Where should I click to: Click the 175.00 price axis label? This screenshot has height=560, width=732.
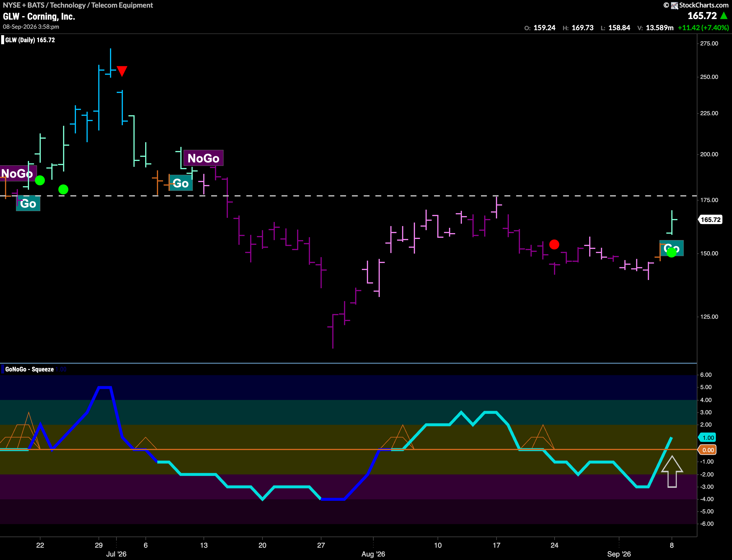(709, 200)
